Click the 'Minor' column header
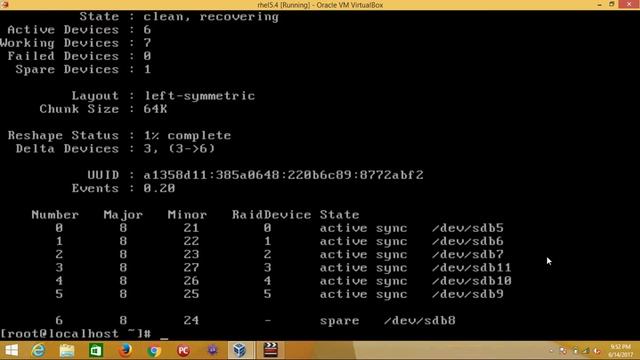 [187, 215]
